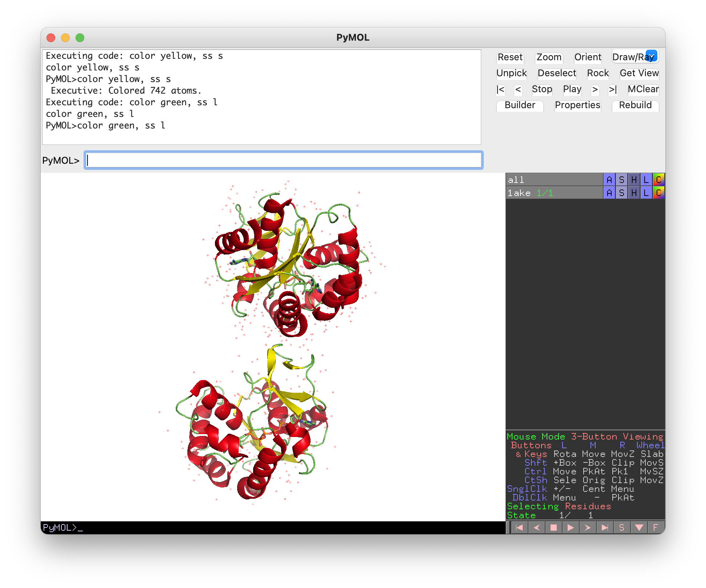Toggle fullscreen with F icon
The height and width of the screenshot is (588, 706).
(656, 527)
